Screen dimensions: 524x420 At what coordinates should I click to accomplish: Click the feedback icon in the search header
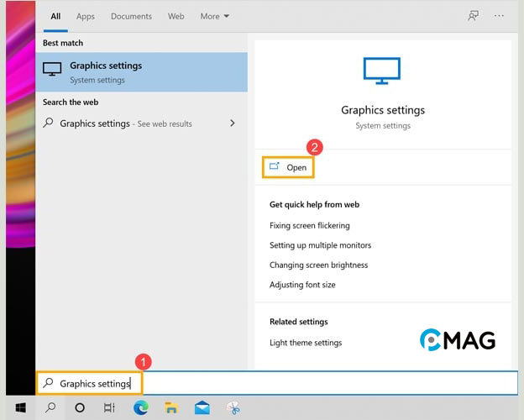pyautogui.click(x=473, y=16)
